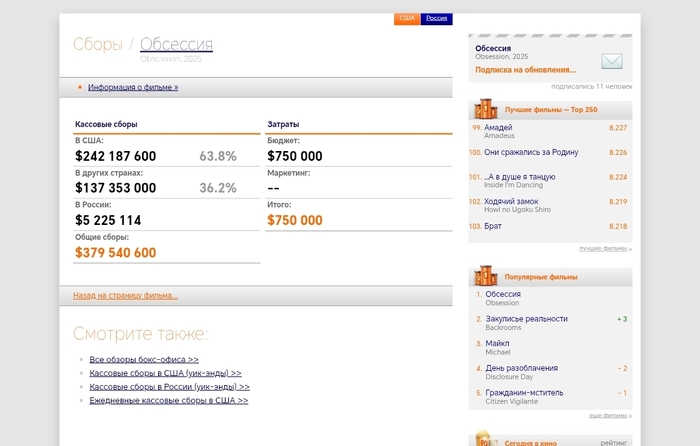The image size is (700, 446).
Task: Click the Маркетинг: label
Action: (288, 173)
